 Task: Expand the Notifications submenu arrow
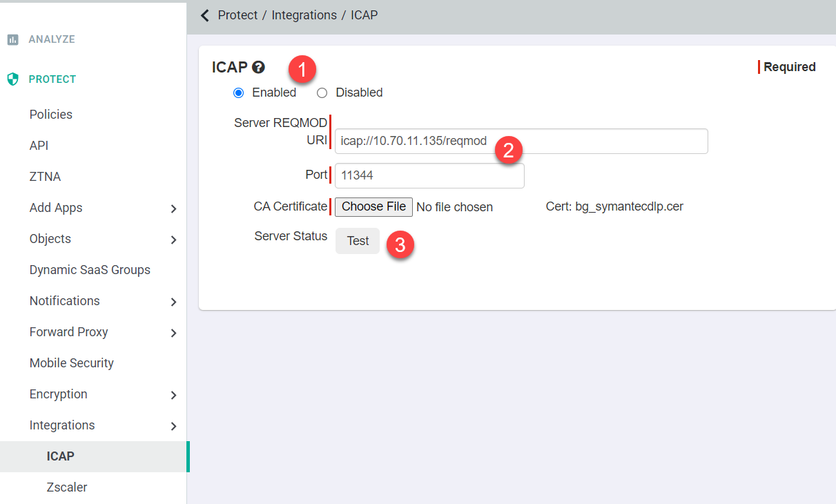(173, 302)
